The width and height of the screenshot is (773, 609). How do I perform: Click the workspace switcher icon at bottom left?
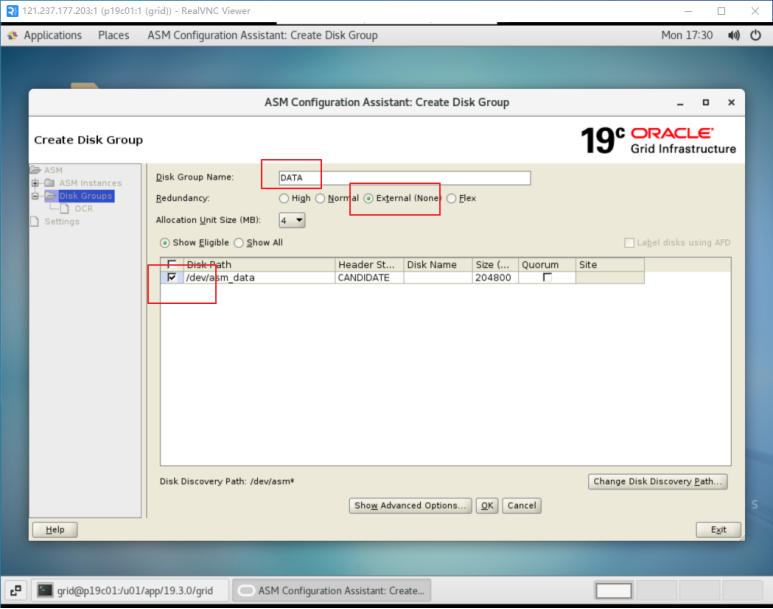point(15,590)
